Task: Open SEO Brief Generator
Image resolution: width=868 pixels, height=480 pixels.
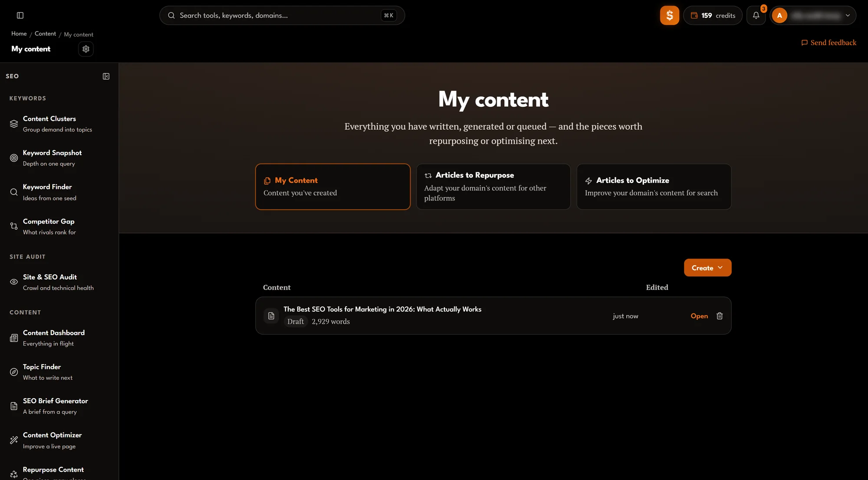Action: pos(59,406)
